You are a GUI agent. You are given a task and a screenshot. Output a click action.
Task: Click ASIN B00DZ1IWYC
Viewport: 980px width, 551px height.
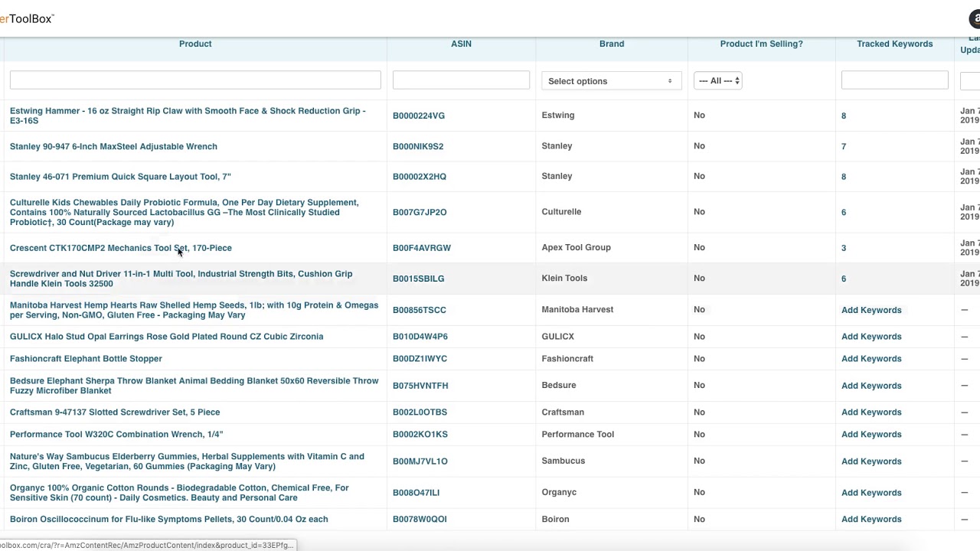(x=420, y=358)
